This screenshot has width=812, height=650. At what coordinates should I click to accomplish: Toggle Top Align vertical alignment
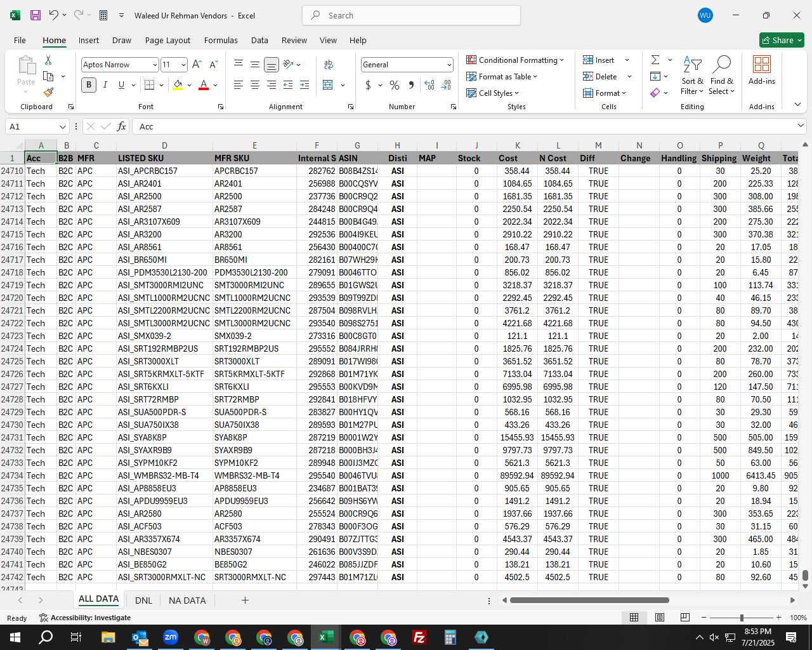[x=239, y=64]
